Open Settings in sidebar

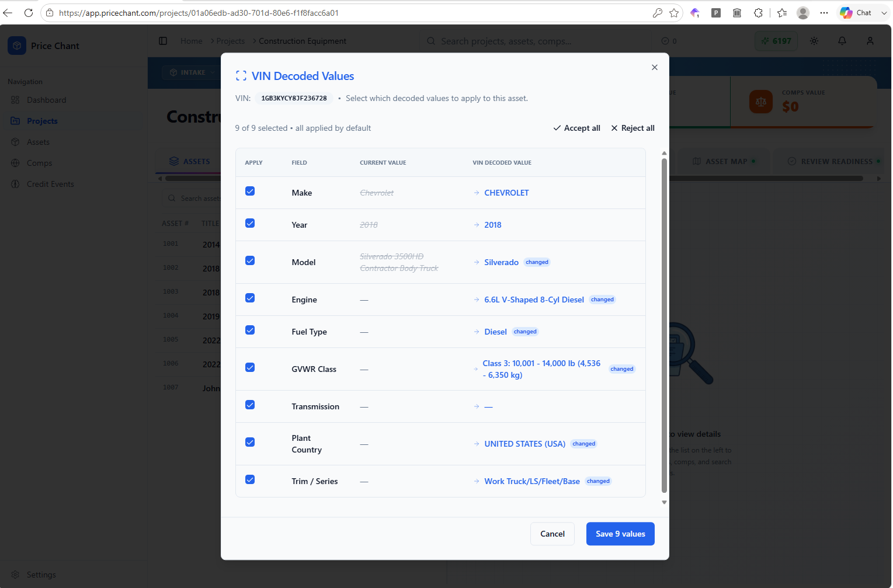click(41, 575)
